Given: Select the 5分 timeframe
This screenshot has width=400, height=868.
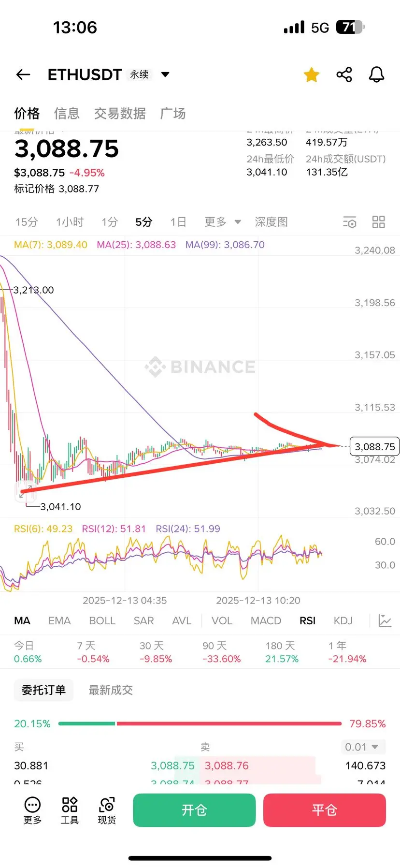Looking at the screenshot, I should coord(144,222).
